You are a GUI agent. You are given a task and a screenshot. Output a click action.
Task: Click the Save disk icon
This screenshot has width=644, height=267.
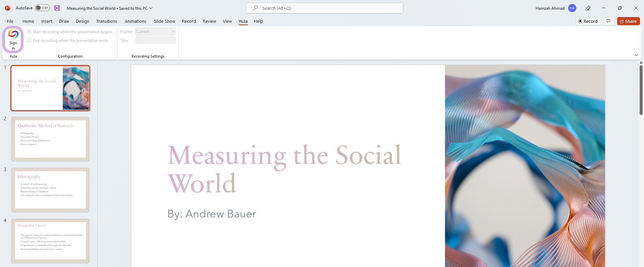(x=57, y=8)
